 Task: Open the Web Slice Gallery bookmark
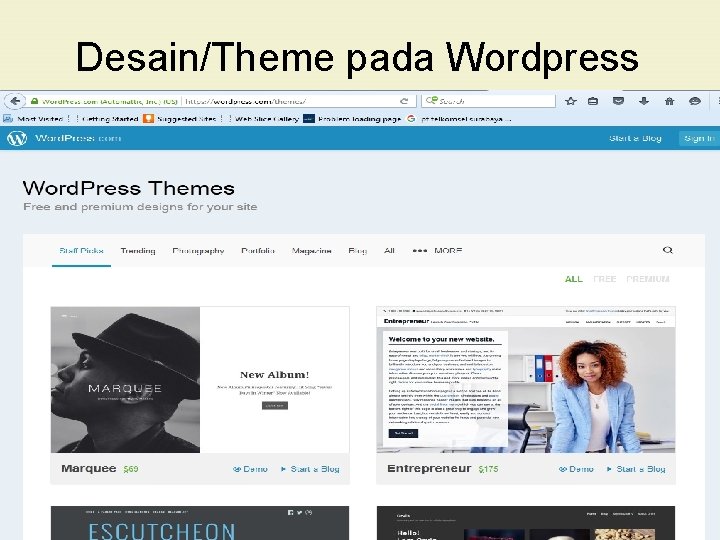[267, 119]
